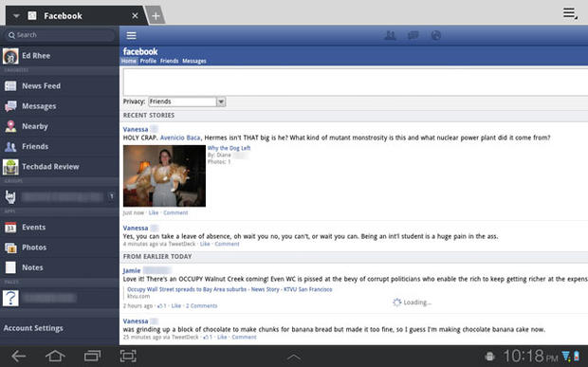
Task: Open 2 Comments on Jamie's post
Action: (x=201, y=306)
